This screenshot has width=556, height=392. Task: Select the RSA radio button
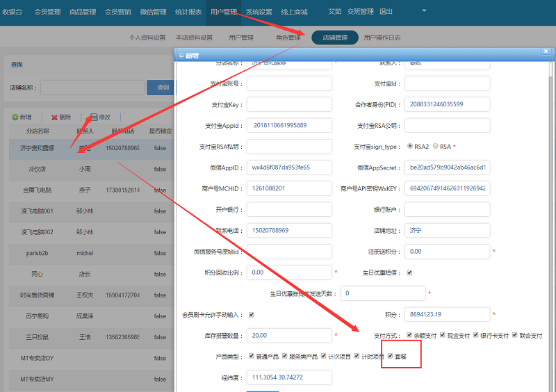[x=436, y=147]
